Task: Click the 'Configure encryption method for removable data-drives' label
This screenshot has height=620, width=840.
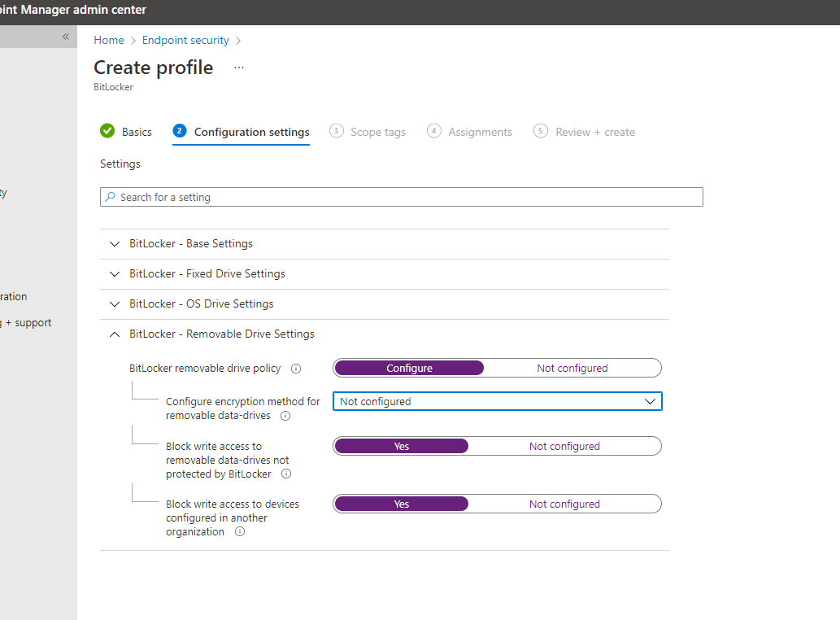Action: [x=242, y=408]
